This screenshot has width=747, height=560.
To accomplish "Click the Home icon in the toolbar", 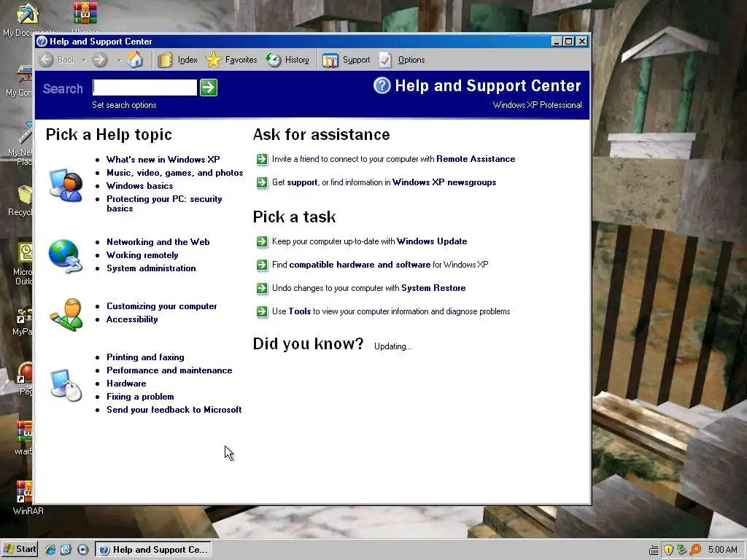I will (x=135, y=60).
